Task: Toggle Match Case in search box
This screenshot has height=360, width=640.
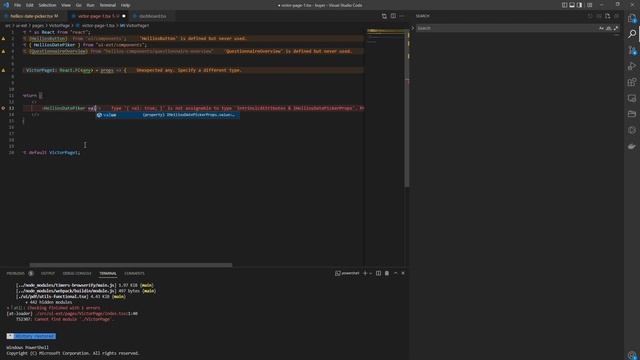Action: point(601,28)
